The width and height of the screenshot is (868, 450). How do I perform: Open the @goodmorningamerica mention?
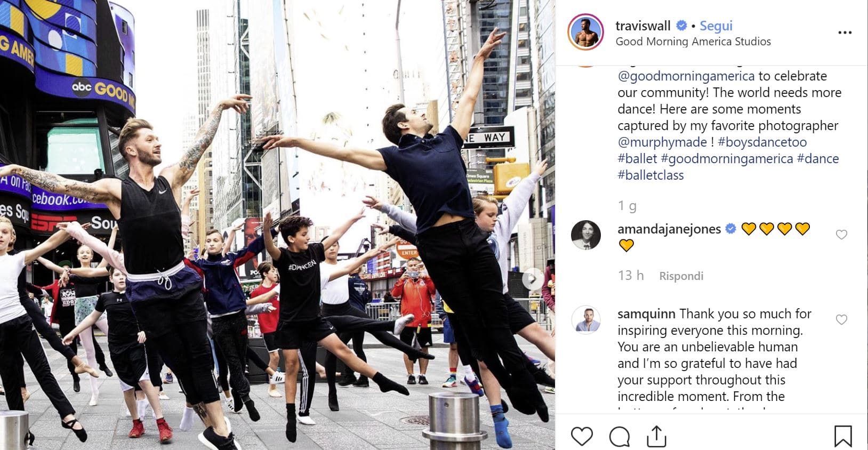pos(686,76)
